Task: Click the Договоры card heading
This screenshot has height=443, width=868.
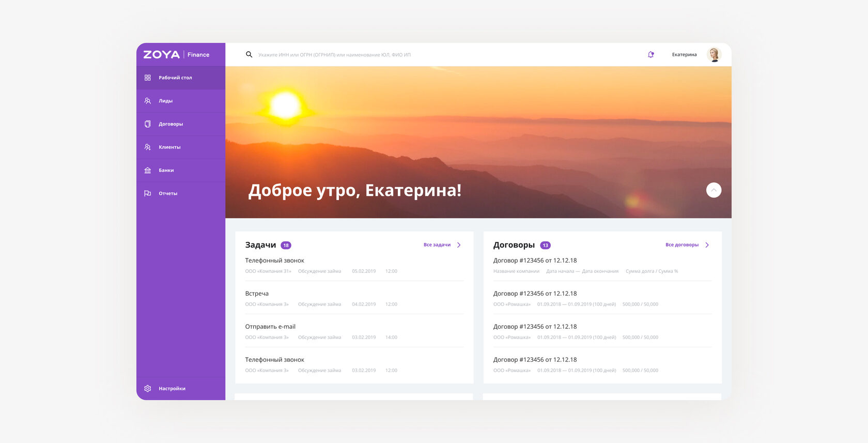Action: [514, 245]
